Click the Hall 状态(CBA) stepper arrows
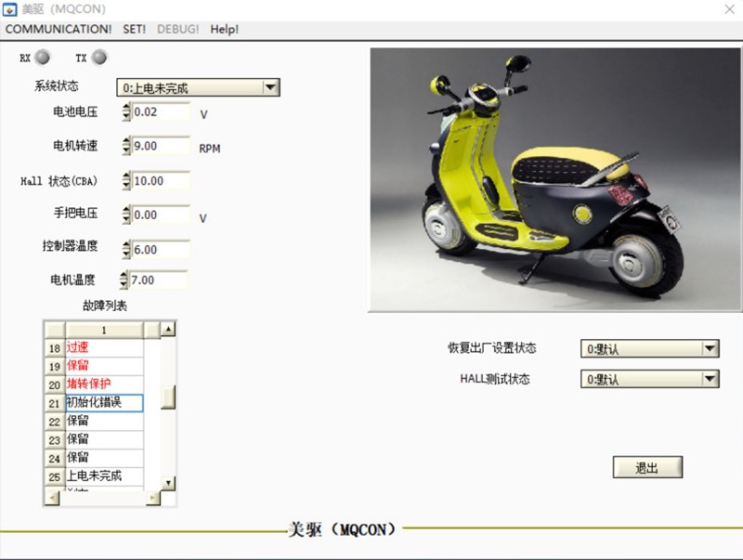The width and height of the screenshot is (743, 560). (126, 181)
